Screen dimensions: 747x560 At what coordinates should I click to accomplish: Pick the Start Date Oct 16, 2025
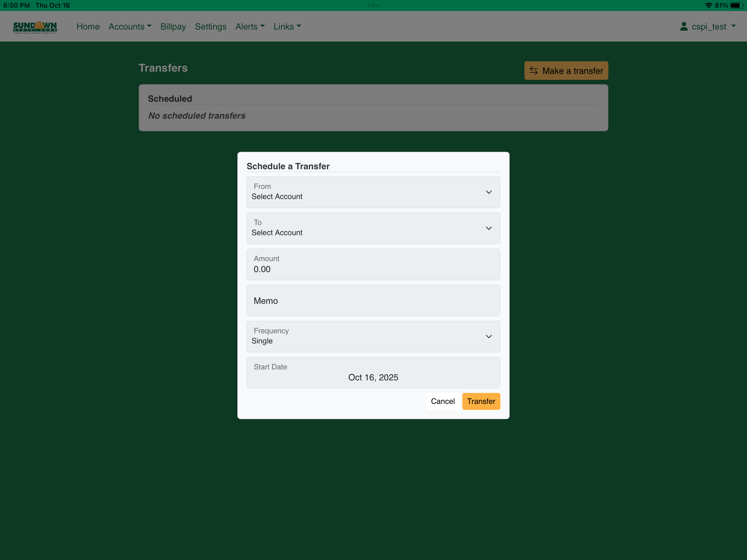point(373,372)
